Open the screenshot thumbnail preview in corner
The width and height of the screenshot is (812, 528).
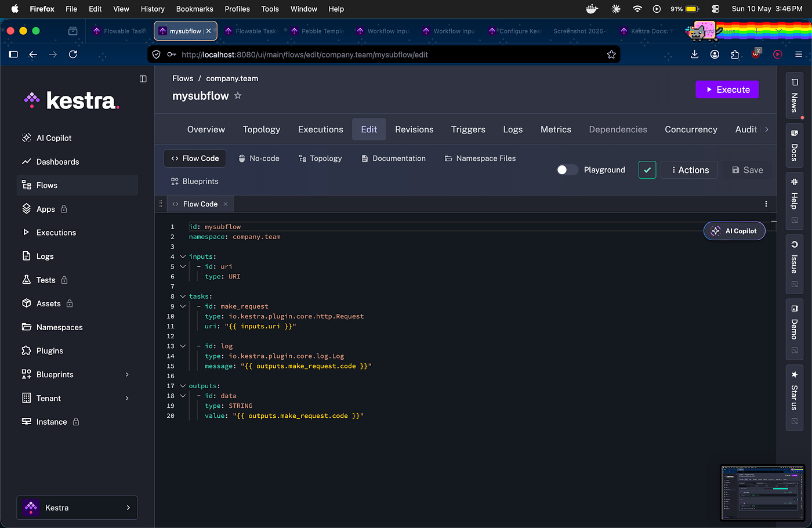click(763, 493)
